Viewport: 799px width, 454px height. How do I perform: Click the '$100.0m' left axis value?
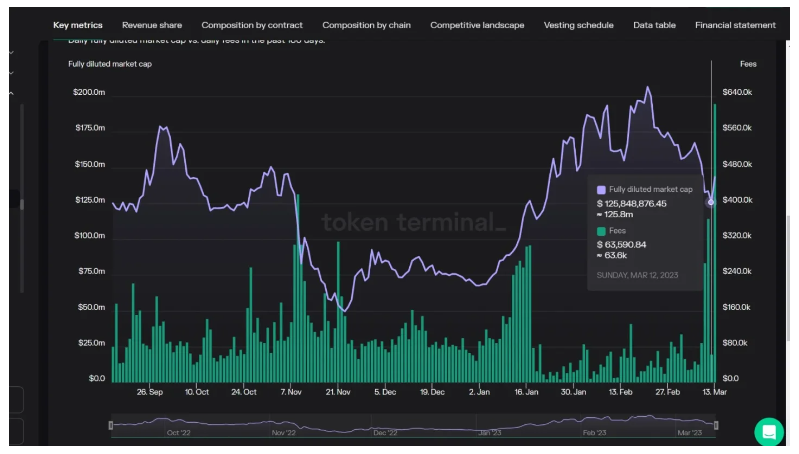(89, 235)
